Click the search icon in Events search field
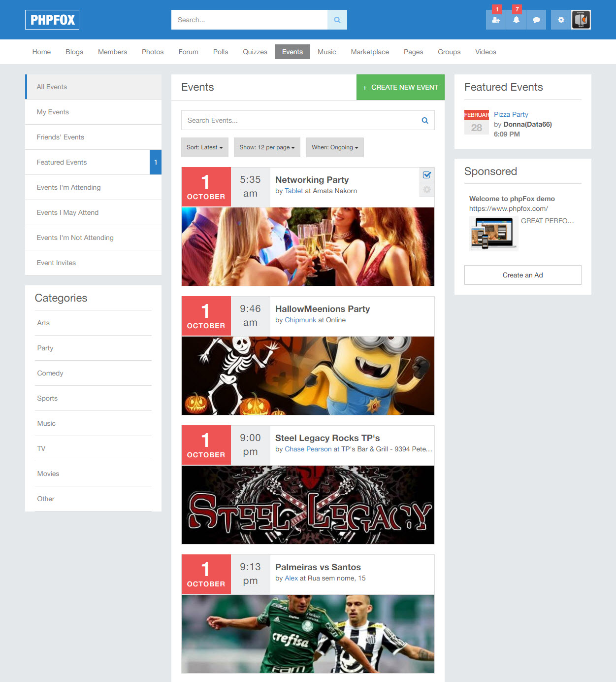Screen dimensions: 616x682 tap(424, 120)
